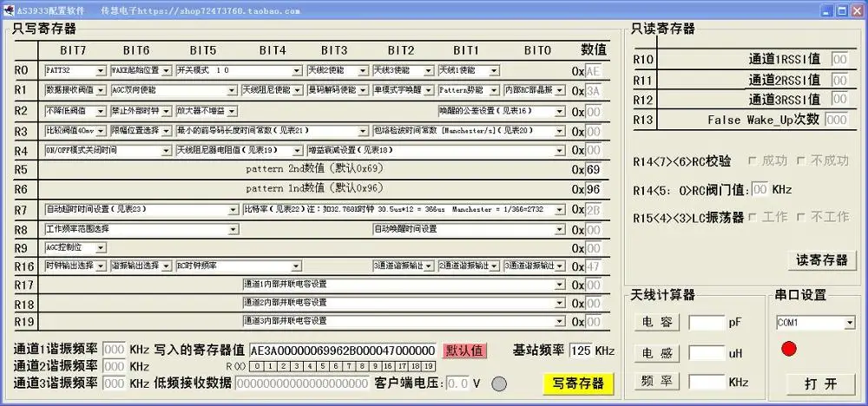Click the 电容 calculator button
868x406 pixels.
point(656,323)
